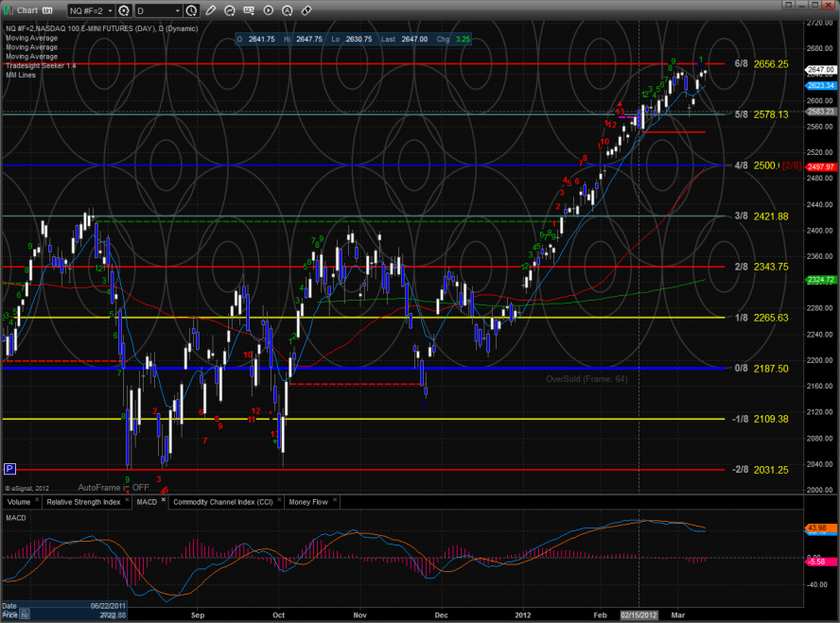The height and width of the screenshot is (623, 840).
Task: Click the interval clock icon
Action: click(x=192, y=11)
